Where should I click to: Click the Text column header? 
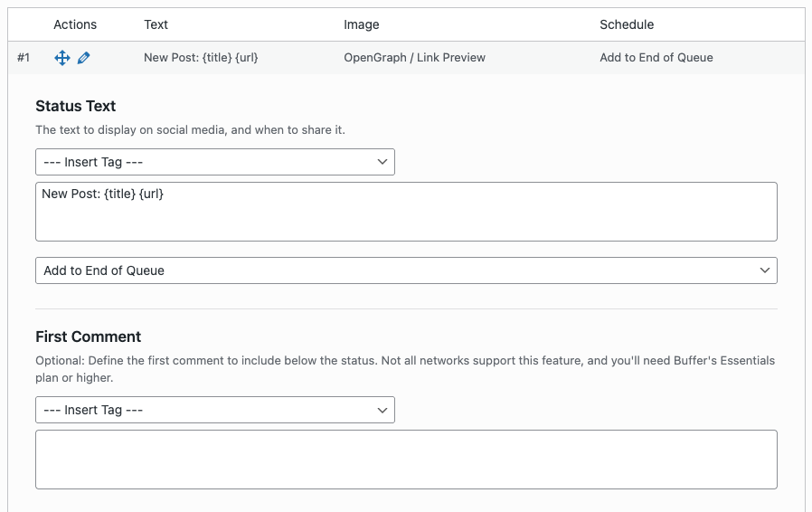coord(156,24)
